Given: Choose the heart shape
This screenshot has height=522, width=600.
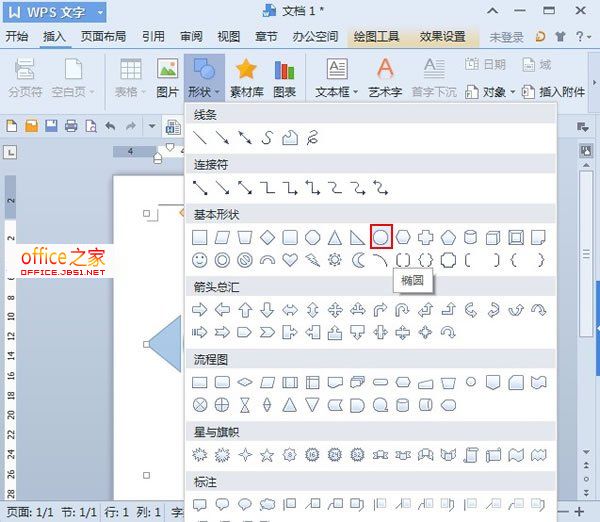Looking at the screenshot, I should [x=290, y=260].
